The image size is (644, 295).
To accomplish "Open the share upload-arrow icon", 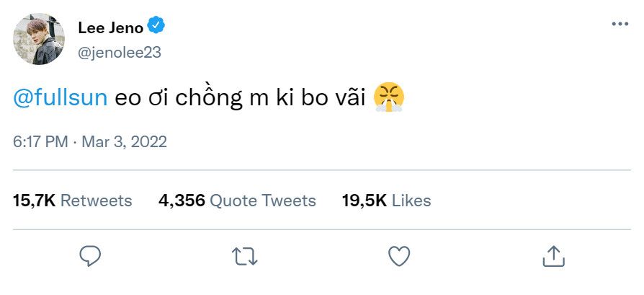I will tap(554, 256).
